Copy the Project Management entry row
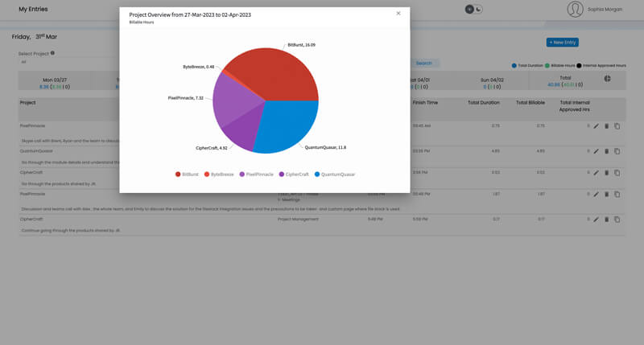Viewport: 644px width, 345px height. pyautogui.click(x=617, y=219)
